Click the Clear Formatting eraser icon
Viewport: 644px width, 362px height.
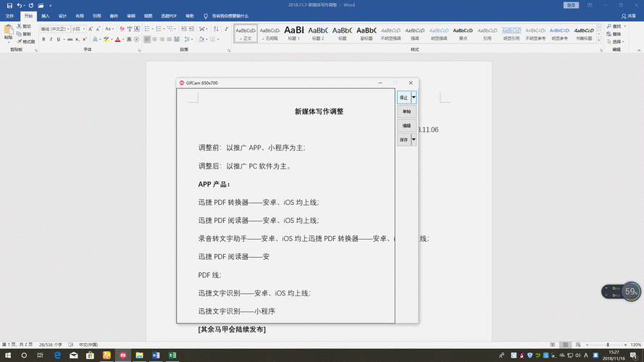(122, 29)
